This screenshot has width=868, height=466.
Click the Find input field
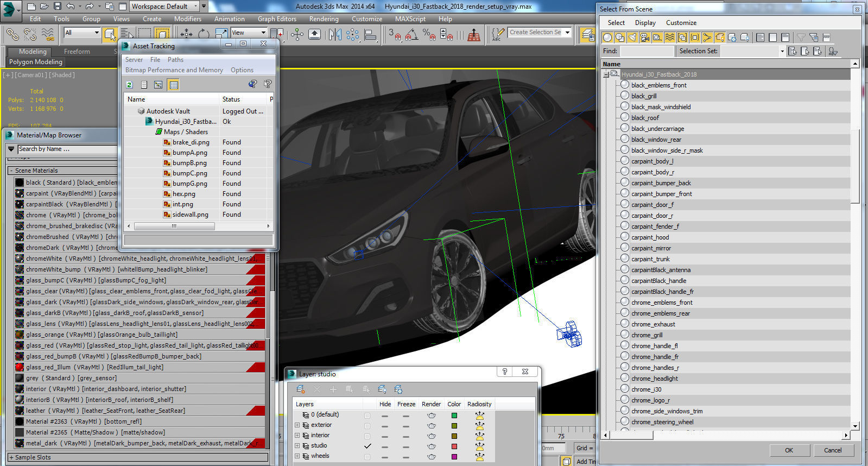pyautogui.click(x=647, y=51)
